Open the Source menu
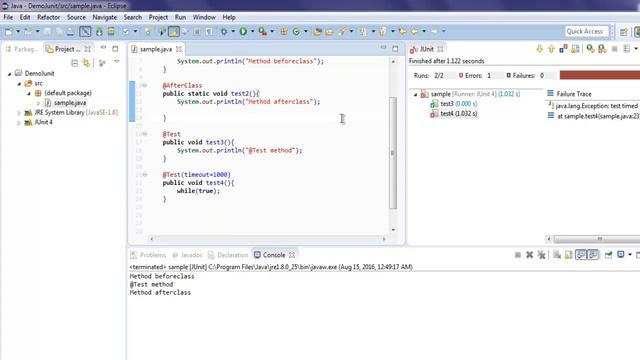Viewport: 640px width, 360px height. 76,17
